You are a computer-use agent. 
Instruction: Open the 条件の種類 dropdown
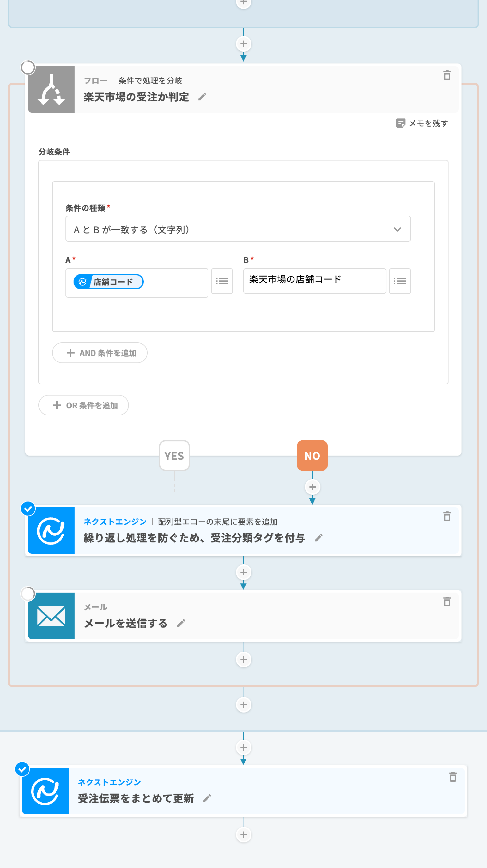(x=238, y=229)
